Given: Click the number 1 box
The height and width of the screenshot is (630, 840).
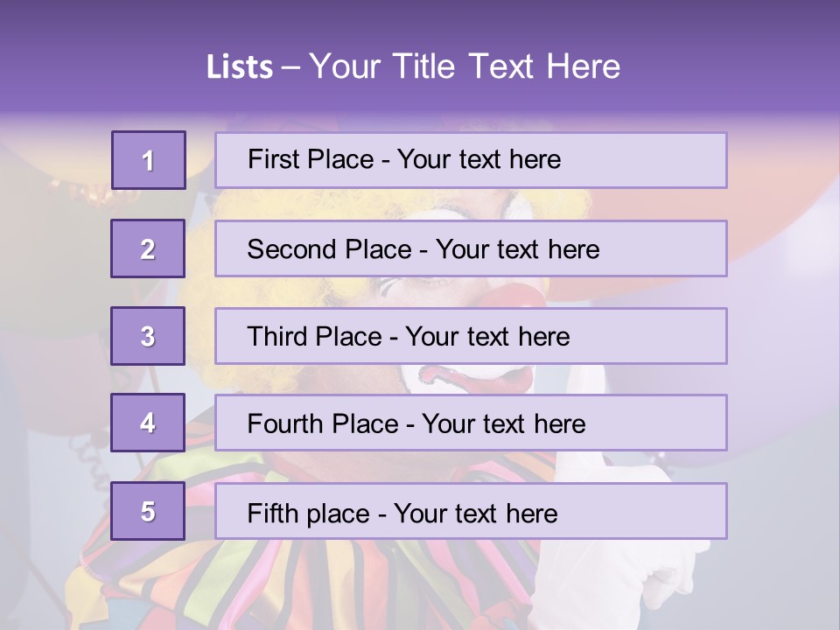Looking at the screenshot, I should [148, 160].
